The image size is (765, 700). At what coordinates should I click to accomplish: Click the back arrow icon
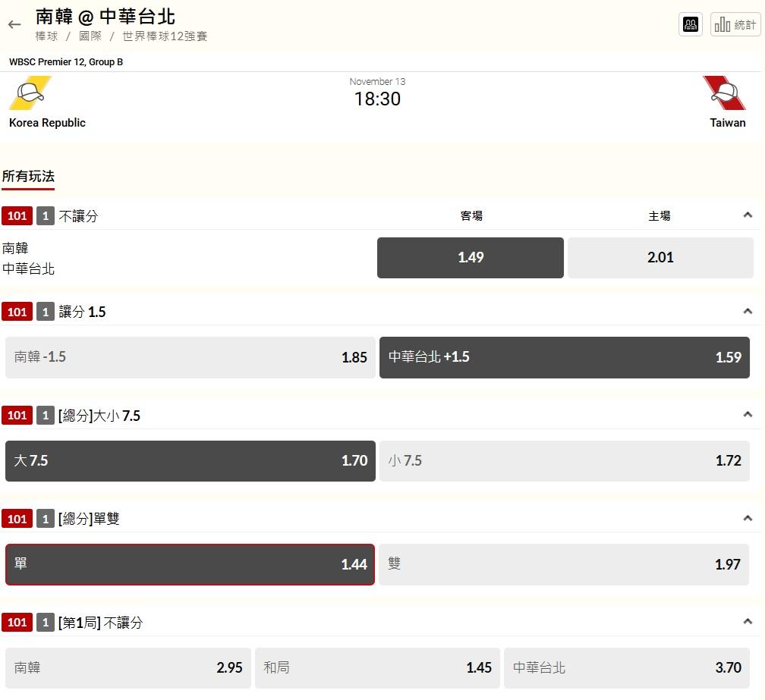(x=14, y=25)
